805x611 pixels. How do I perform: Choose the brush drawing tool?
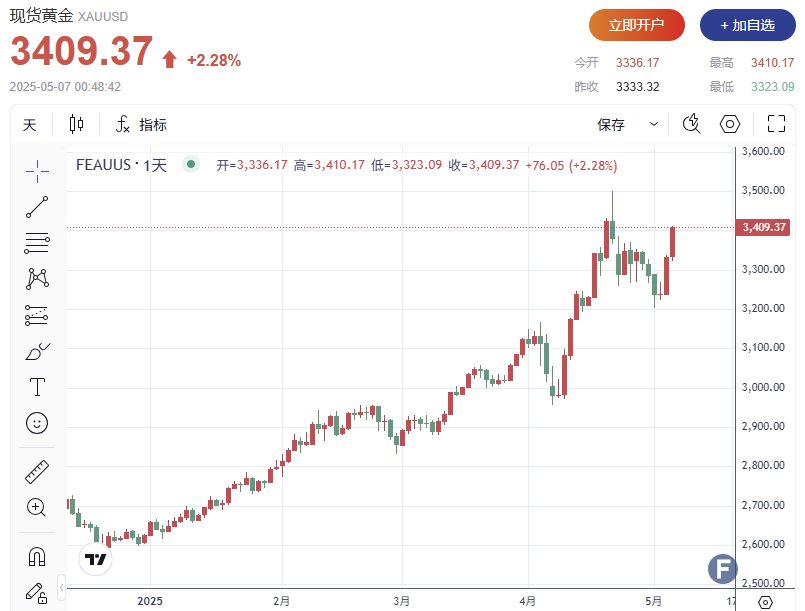coord(37,351)
